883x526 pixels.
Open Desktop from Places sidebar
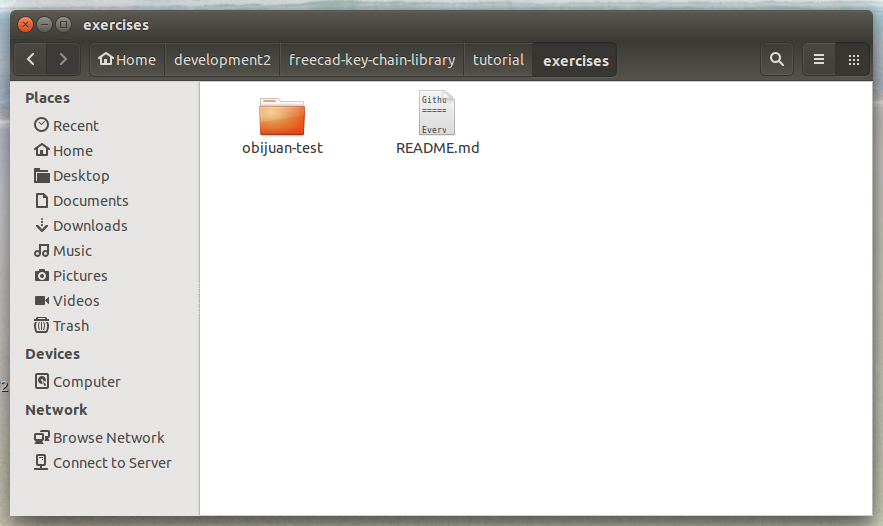click(x=80, y=176)
